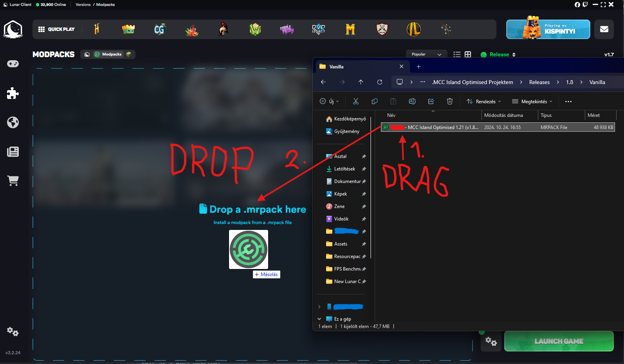Add a new Explorer tab
Screen dimensions: 624x364
tap(418, 67)
